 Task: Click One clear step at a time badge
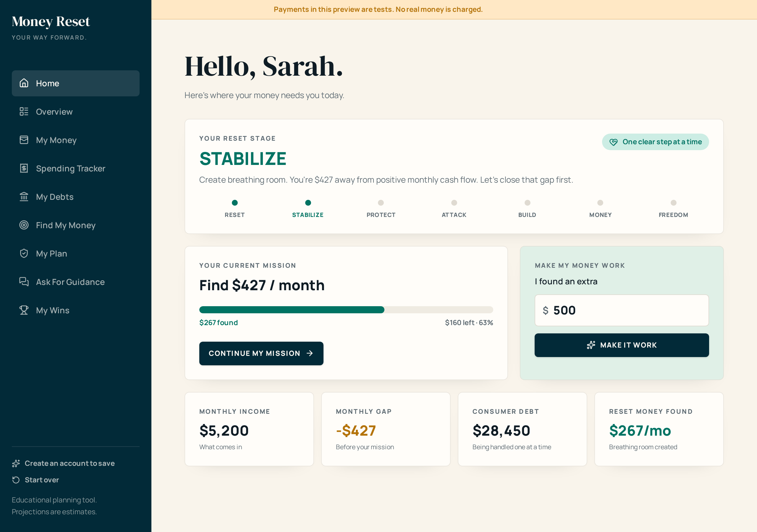(655, 142)
